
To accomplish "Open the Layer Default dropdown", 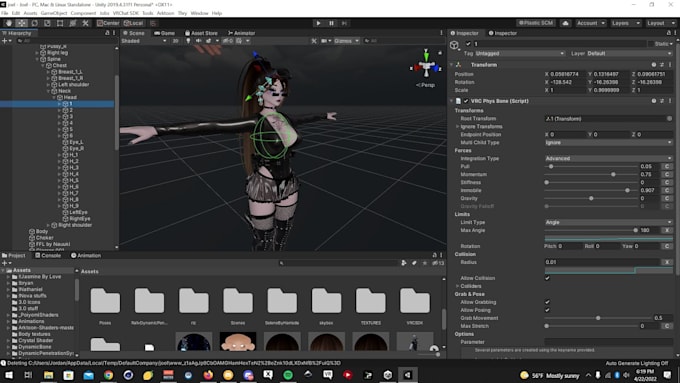I will (x=630, y=53).
